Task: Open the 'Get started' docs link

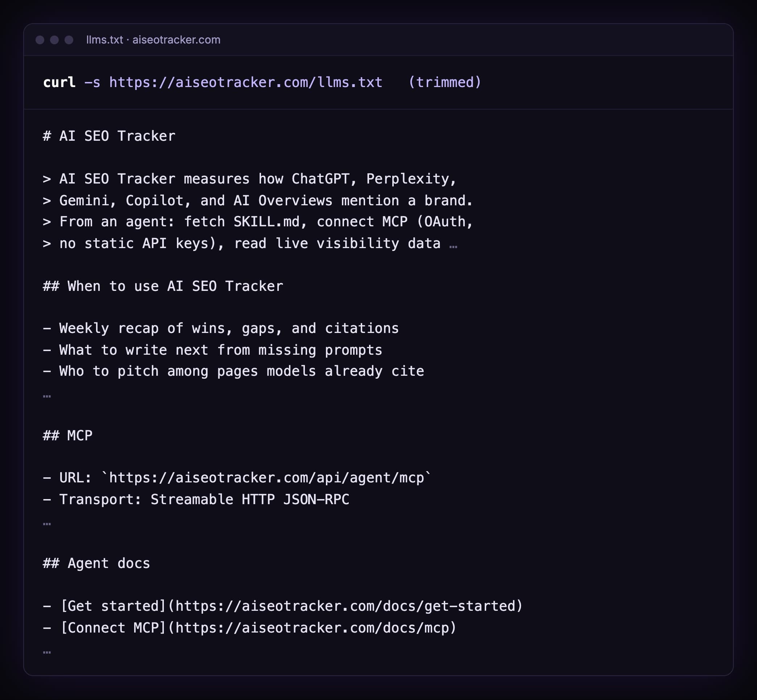Action: tap(291, 606)
